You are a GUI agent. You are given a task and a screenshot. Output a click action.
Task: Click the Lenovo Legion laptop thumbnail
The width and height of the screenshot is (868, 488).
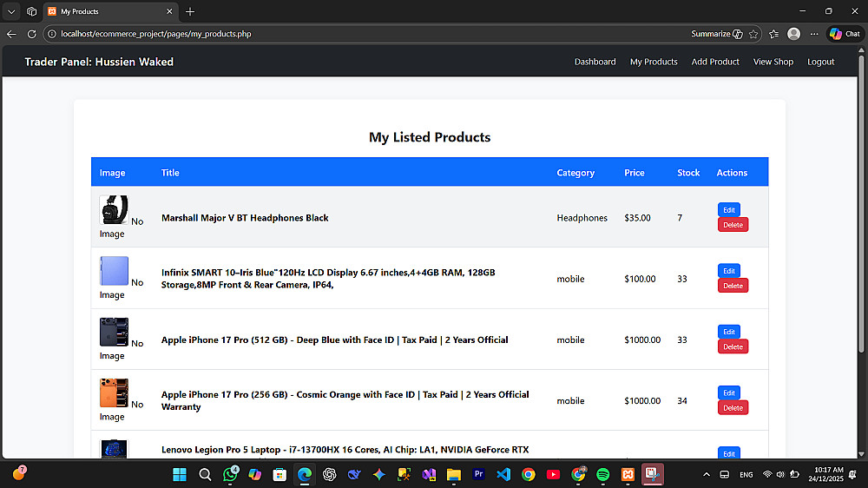click(x=114, y=449)
